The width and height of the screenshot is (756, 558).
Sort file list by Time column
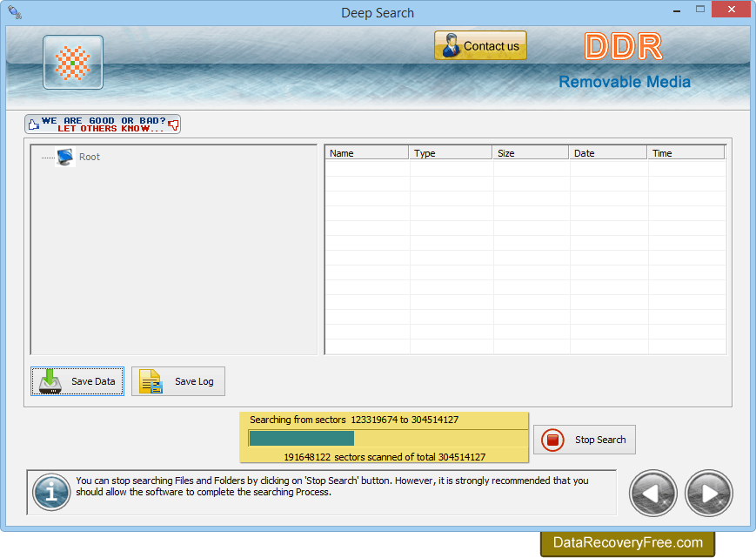[686, 153]
